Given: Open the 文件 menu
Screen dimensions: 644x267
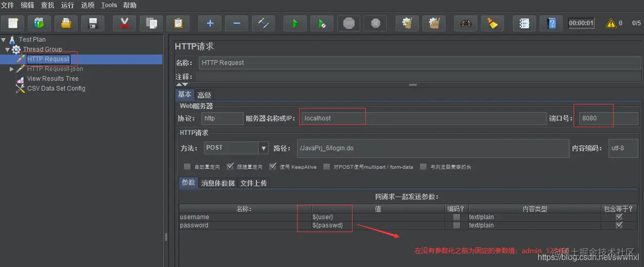Looking at the screenshot, I should tap(8, 5).
